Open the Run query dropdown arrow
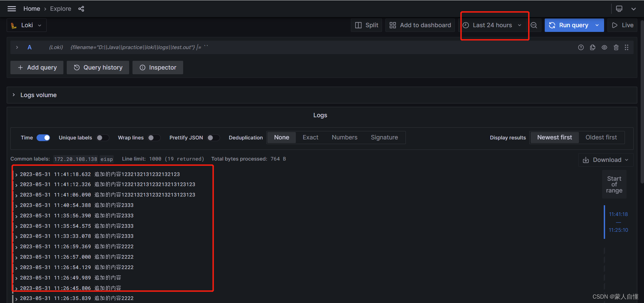Image resolution: width=644 pixels, height=303 pixels. pyautogui.click(x=597, y=25)
